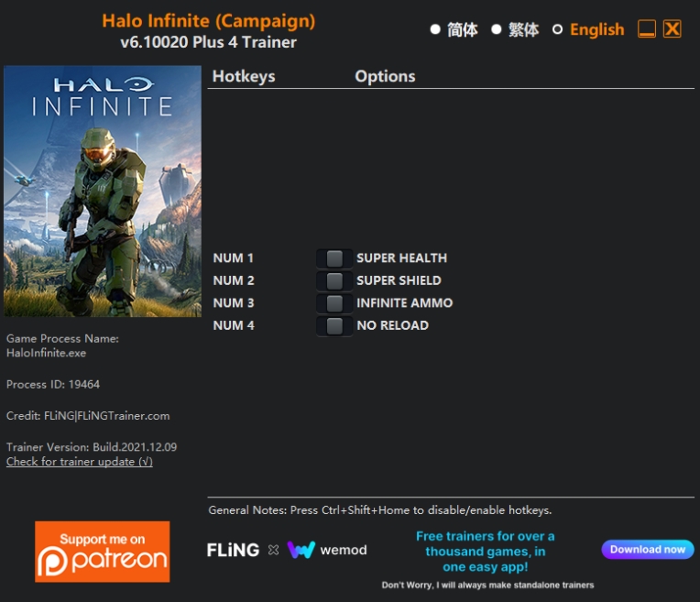
Task: Click the Free trainers promo text
Action: pos(486,552)
